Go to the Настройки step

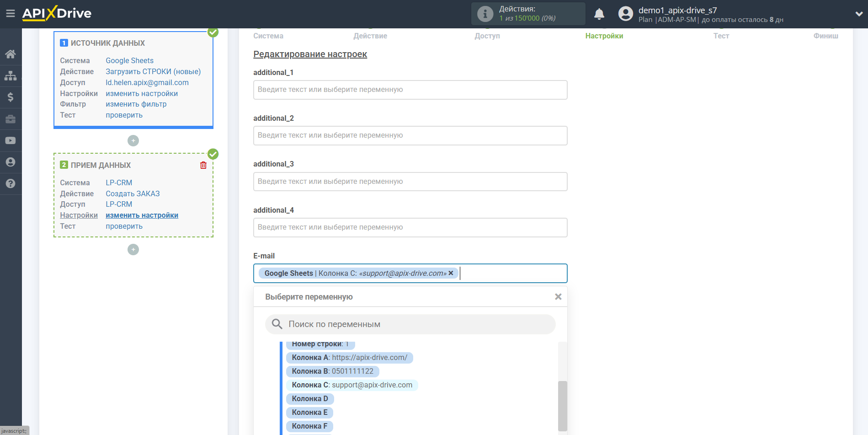604,36
